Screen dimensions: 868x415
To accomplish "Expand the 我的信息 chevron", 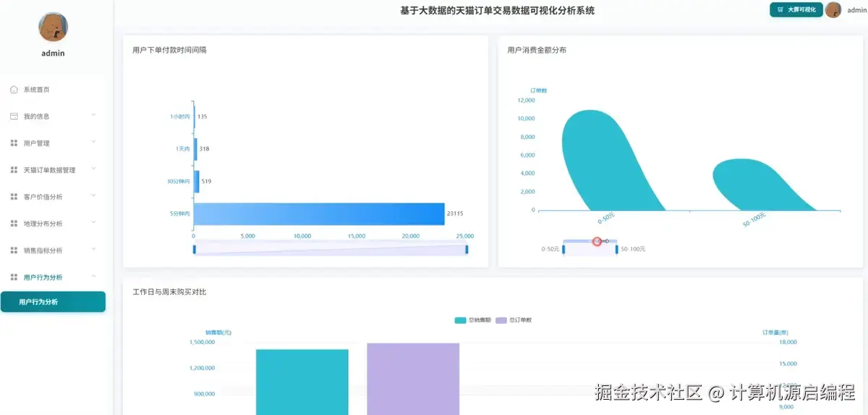I will 94,116.
